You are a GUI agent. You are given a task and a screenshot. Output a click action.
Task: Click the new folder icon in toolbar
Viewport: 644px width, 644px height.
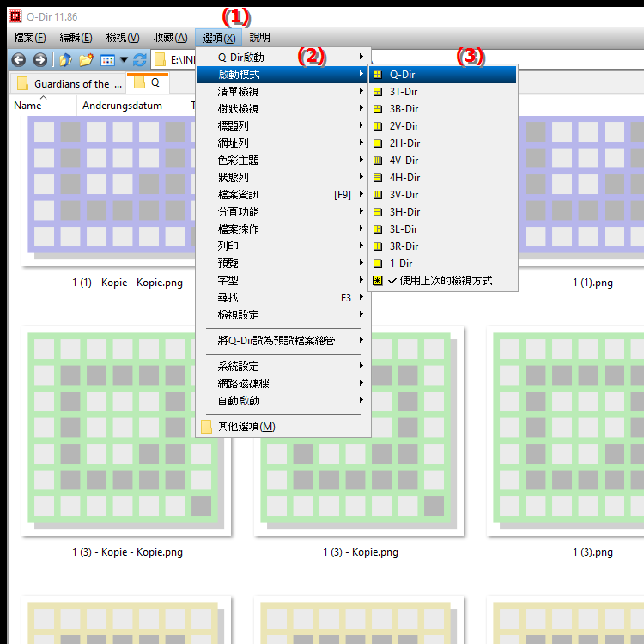pyautogui.click(x=86, y=60)
